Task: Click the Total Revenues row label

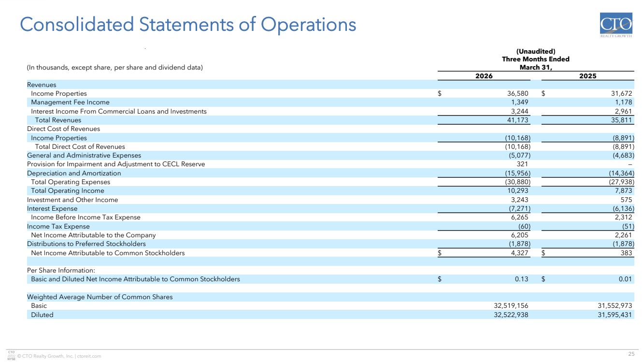Action: click(58, 120)
